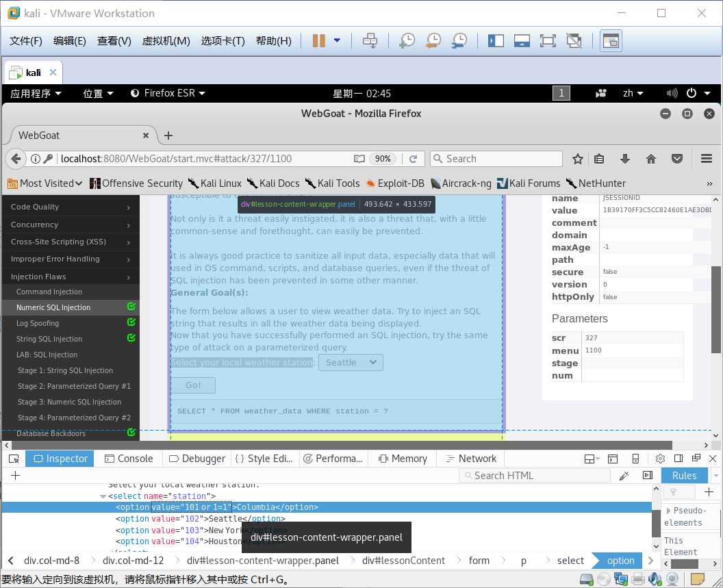Toggle VMware Unity mode icon
723x588 pixels.
pyautogui.click(x=574, y=40)
